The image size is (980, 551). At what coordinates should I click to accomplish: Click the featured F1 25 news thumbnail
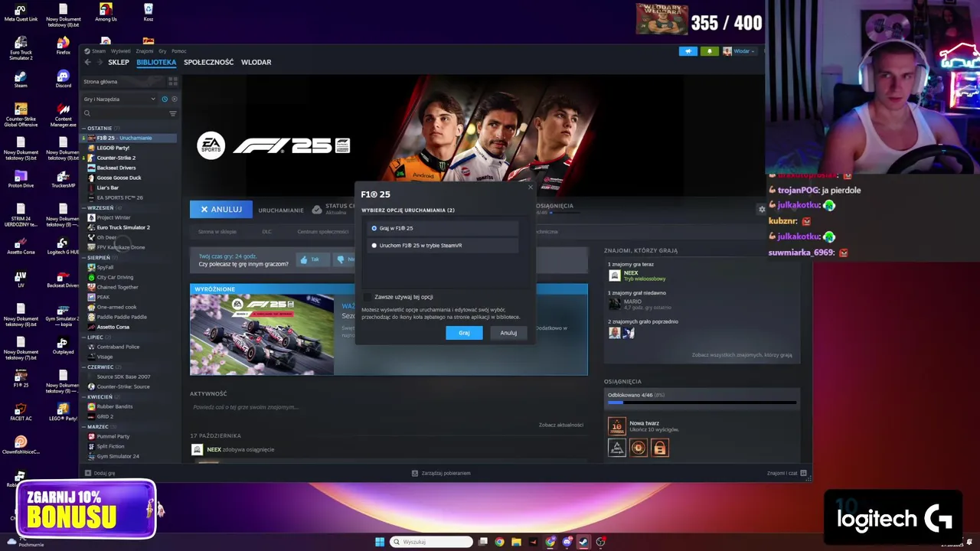coord(262,334)
